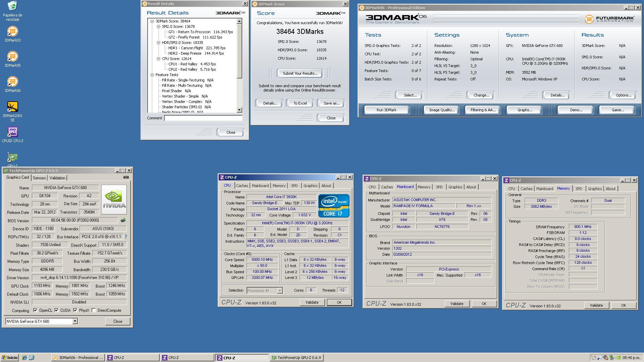Click the jet plane tray icon
Viewport: 644px width, 362px height.
[x=594, y=358]
